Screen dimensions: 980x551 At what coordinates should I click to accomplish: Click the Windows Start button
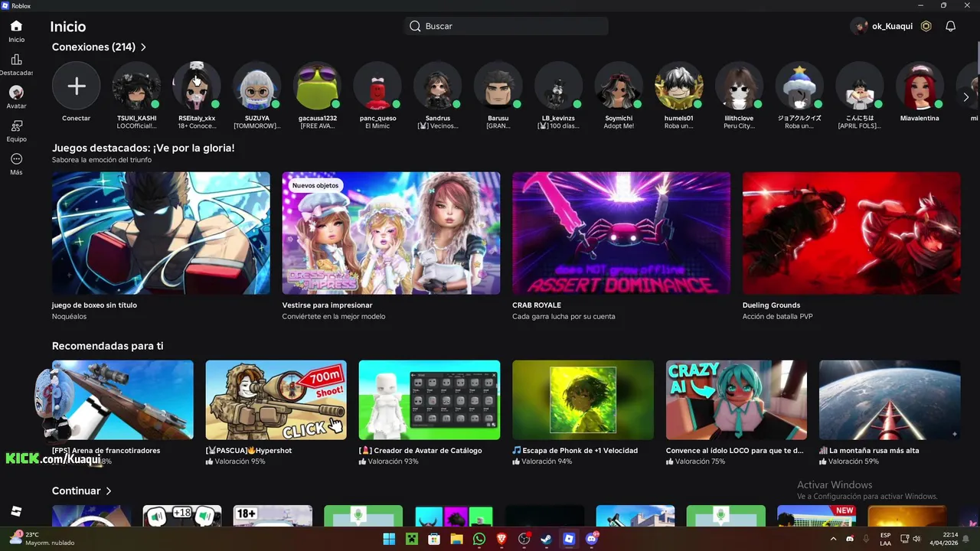(x=389, y=539)
